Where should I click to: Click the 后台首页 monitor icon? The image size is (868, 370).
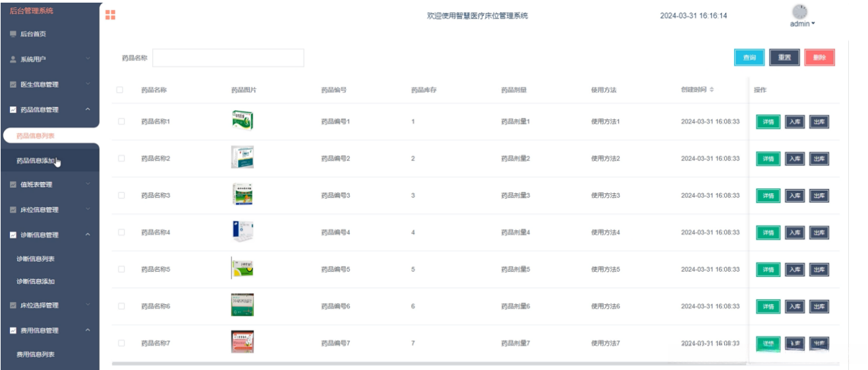click(13, 34)
